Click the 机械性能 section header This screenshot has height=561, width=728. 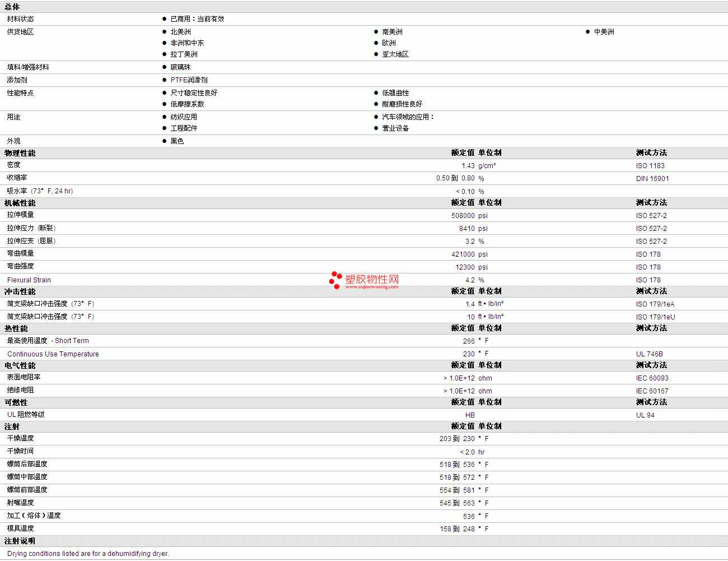[x=20, y=203]
